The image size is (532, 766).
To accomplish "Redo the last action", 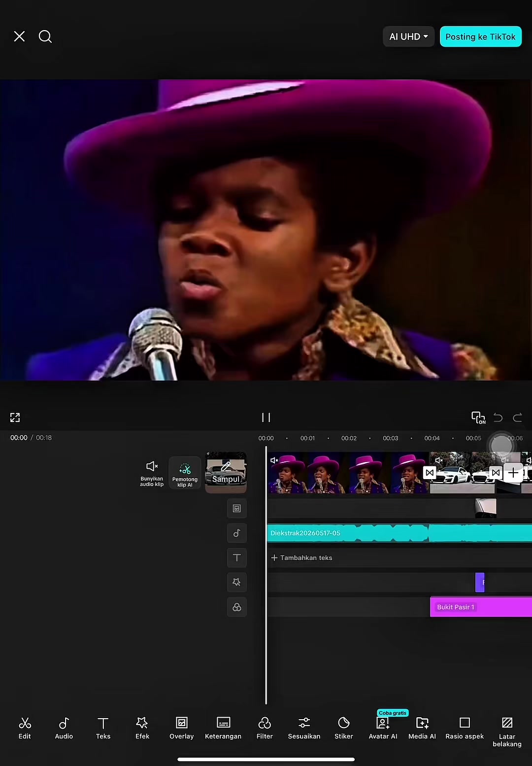I will 517,418.
